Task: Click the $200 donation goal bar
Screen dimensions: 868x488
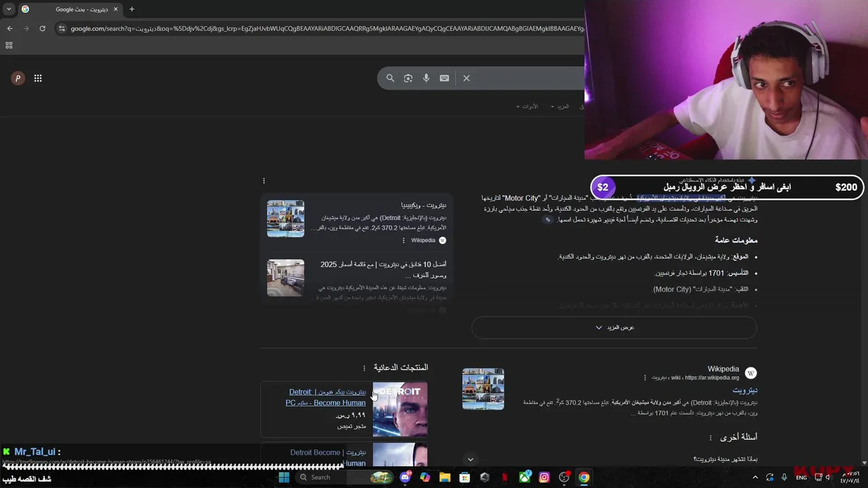Action: point(728,187)
